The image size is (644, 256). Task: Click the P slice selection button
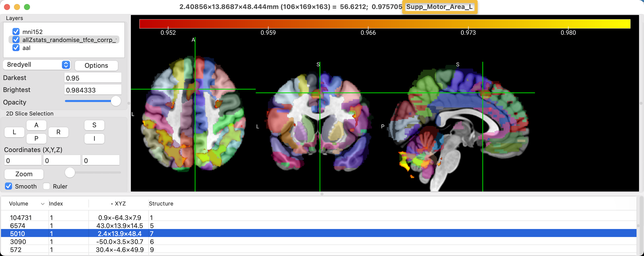click(x=36, y=139)
